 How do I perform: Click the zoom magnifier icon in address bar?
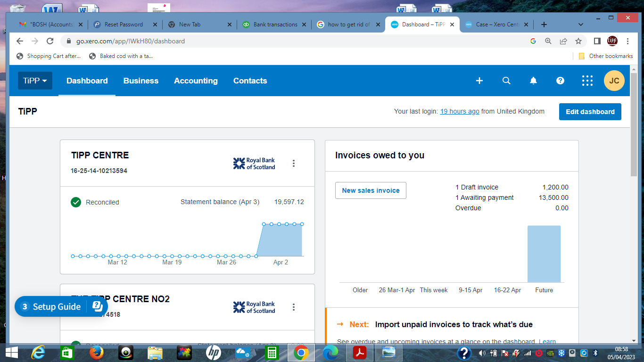pyautogui.click(x=548, y=41)
